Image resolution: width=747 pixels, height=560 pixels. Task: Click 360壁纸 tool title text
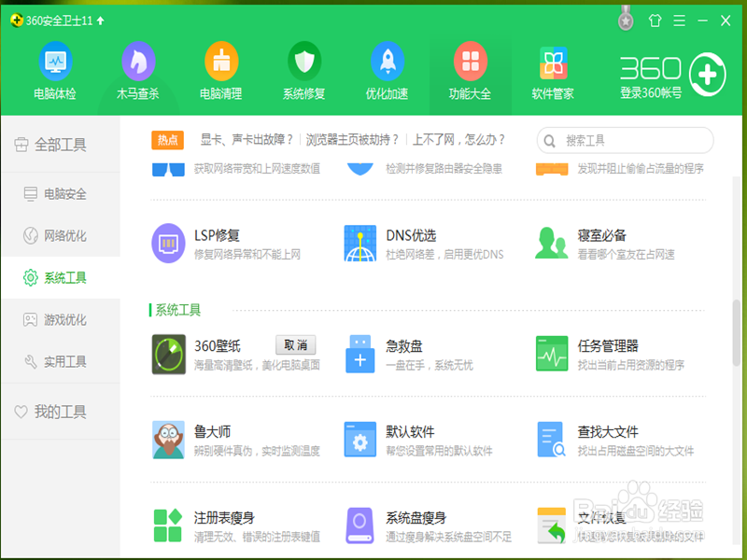click(x=218, y=345)
